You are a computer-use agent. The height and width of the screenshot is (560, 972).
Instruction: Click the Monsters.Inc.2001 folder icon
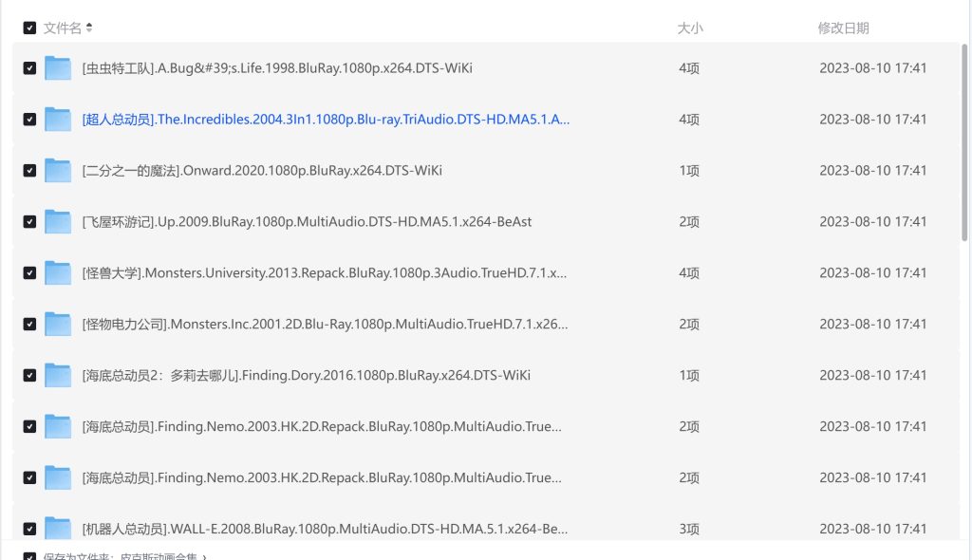point(58,324)
